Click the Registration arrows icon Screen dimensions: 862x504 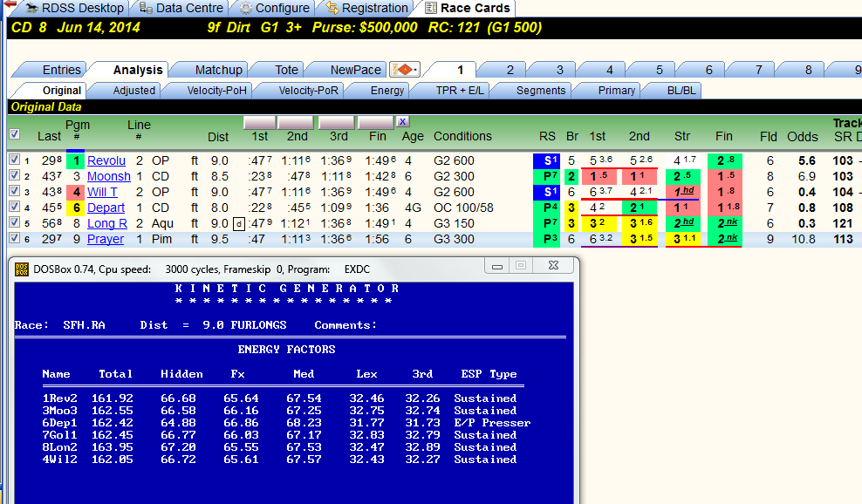pos(332,8)
